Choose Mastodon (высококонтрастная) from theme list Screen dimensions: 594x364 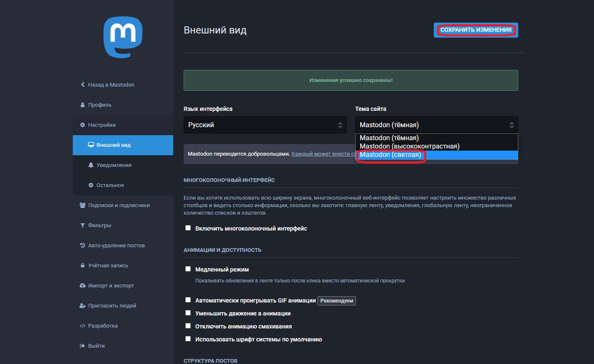coord(410,146)
